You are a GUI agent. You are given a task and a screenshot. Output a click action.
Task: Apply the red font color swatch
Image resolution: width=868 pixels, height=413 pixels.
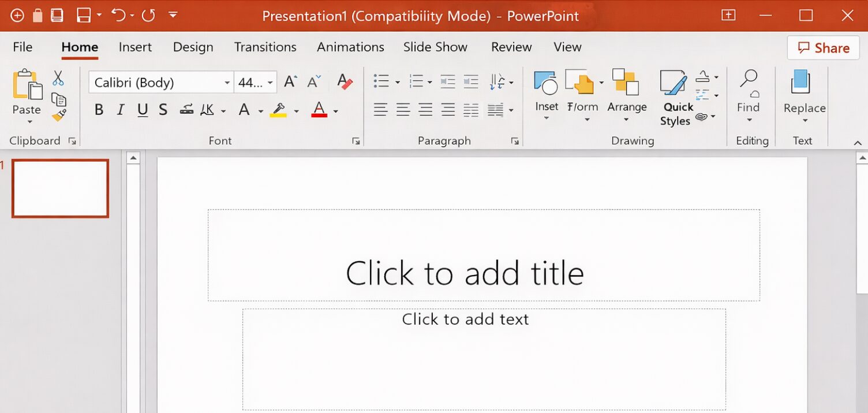tap(319, 110)
